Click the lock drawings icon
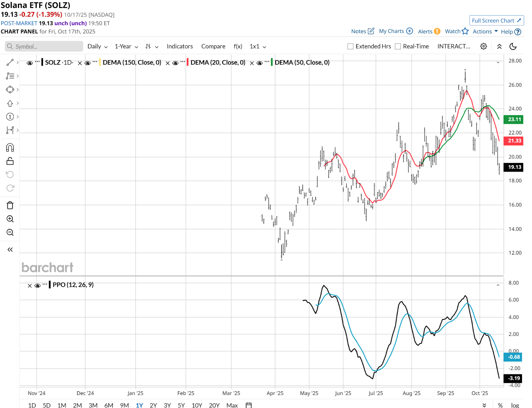 click(x=10, y=161)
